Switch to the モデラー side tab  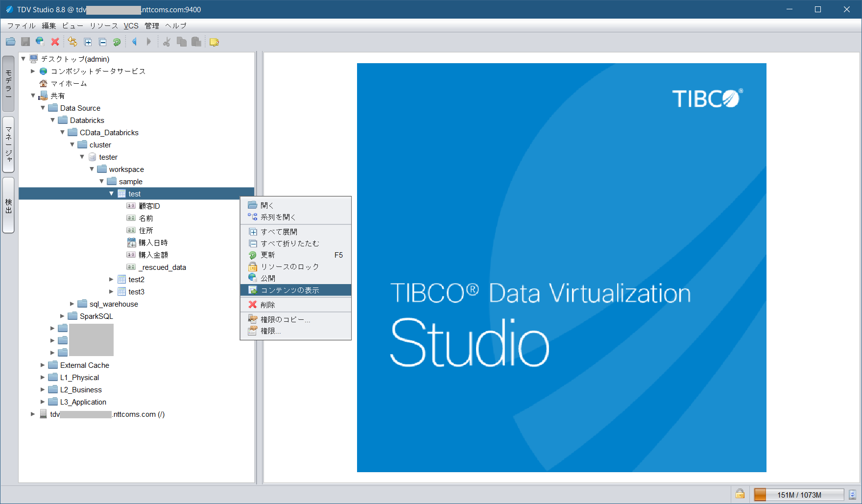coord(8,84)
